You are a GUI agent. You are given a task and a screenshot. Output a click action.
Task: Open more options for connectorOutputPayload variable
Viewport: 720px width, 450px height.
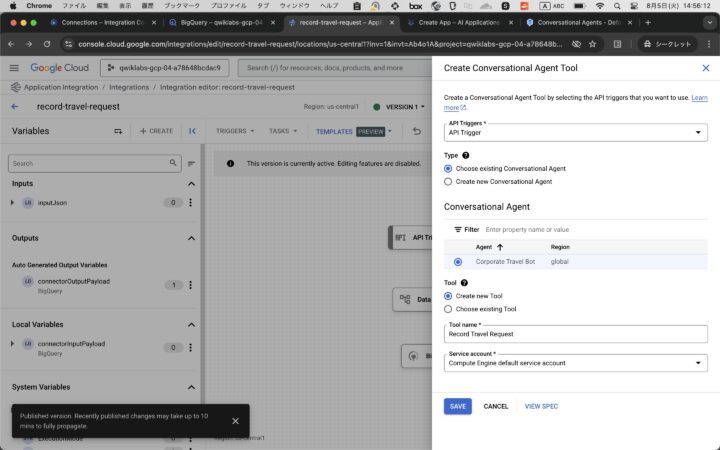(191, 285)
